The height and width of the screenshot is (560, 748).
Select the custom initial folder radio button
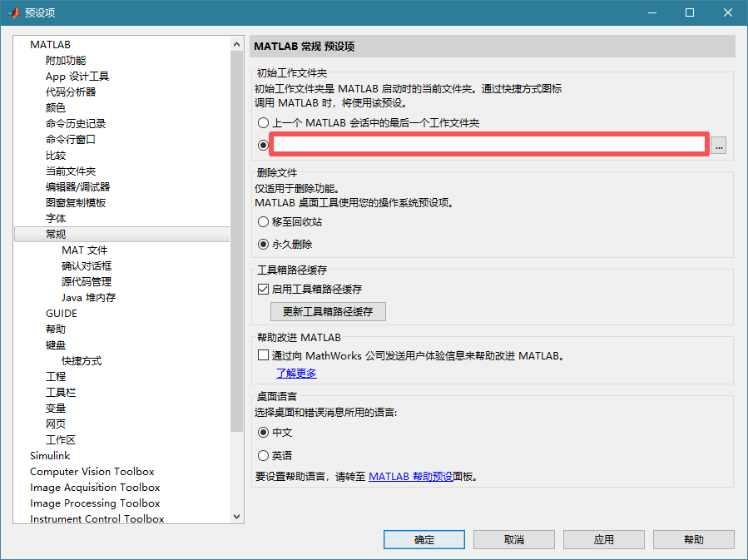point(263,145)
